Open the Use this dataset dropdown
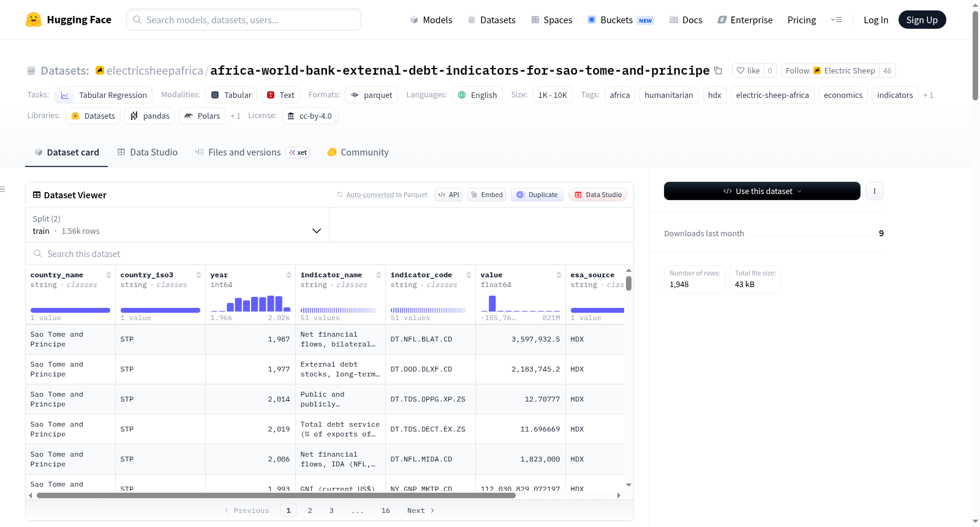This screenshot has width=980, height=527. (762, 191)
